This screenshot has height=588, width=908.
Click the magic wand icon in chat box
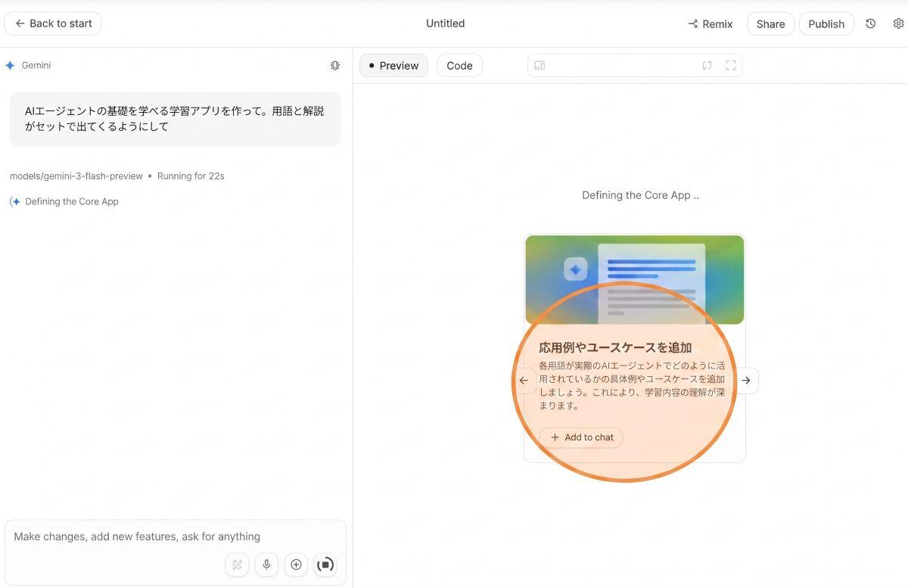pyautogui.click(x=237, y=565)
